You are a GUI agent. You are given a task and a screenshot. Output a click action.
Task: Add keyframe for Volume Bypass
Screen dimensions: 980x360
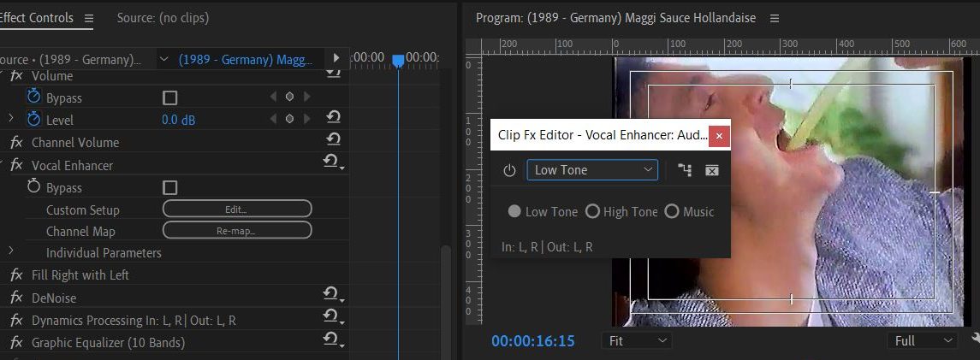click(x=289, y=97)
